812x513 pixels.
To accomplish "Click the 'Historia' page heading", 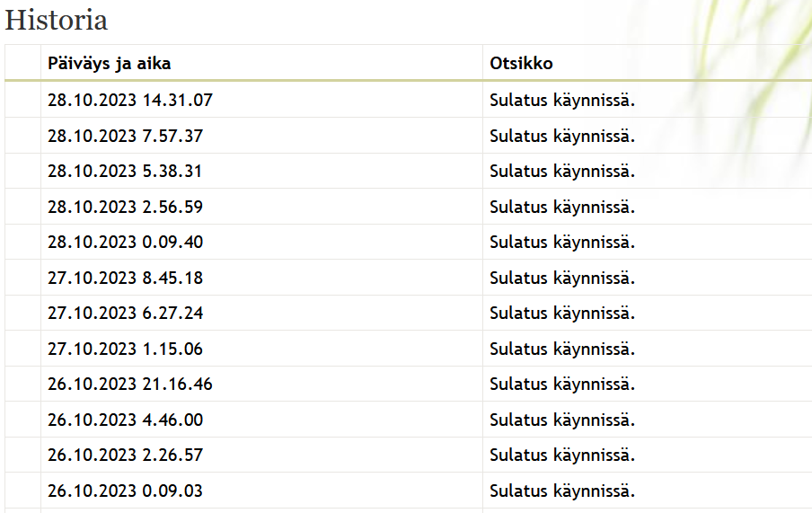I will click(x=57, y=20).
